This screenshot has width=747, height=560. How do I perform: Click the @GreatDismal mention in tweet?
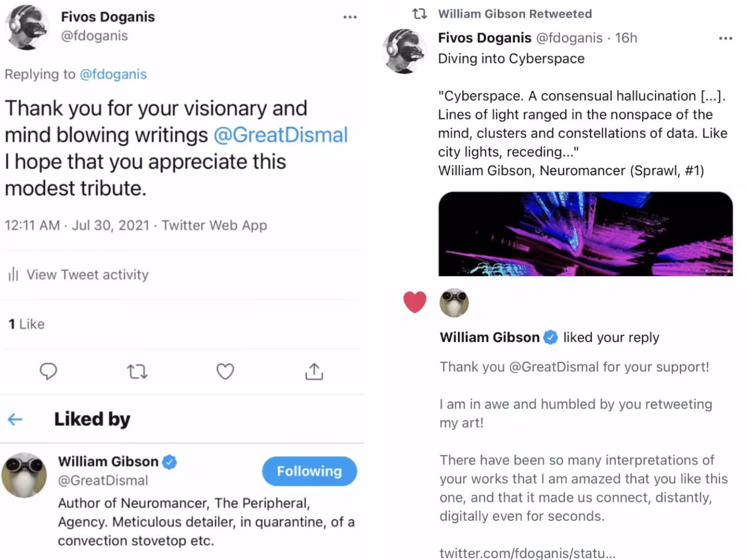[x=281, y=135]
